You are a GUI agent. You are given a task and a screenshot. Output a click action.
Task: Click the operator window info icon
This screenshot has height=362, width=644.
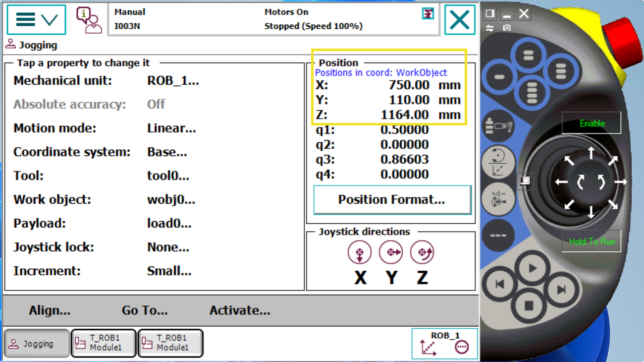[x=88, y=20]
